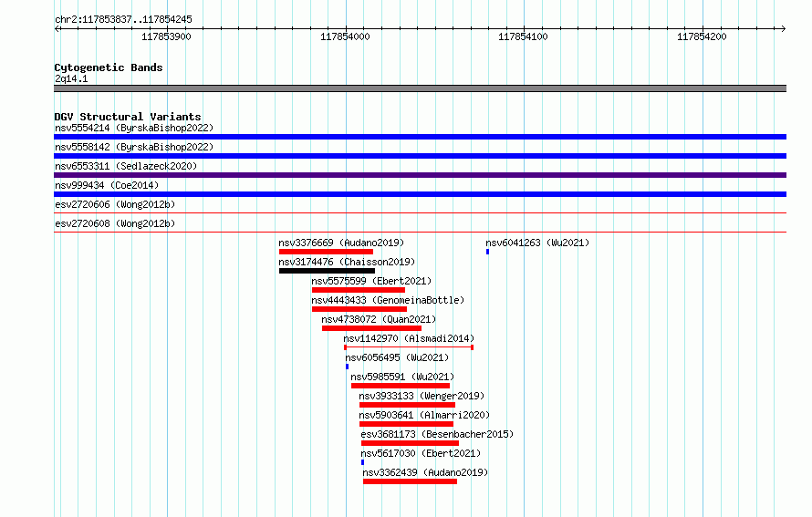The height and width of the screenshot is (517, 812).
Task: Click the ruler's left arrow end
Action: [57, 28]
